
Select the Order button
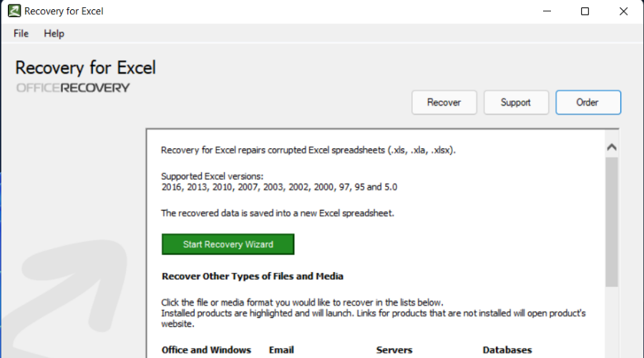tap(587, 102)
